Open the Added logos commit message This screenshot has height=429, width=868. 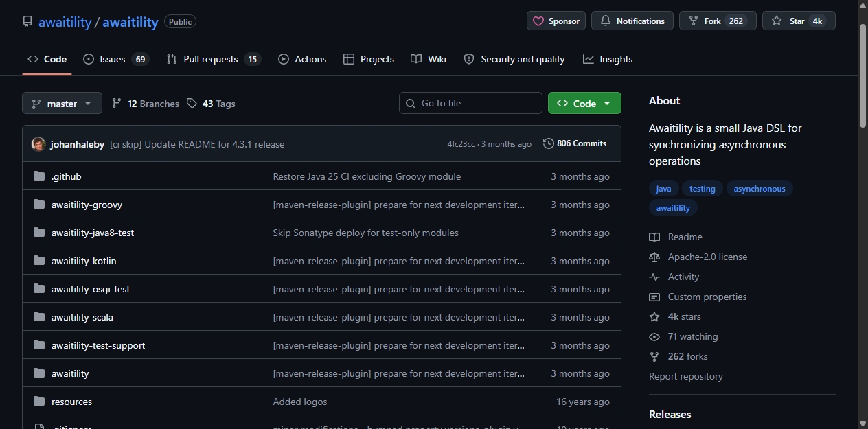coord(300,402)
